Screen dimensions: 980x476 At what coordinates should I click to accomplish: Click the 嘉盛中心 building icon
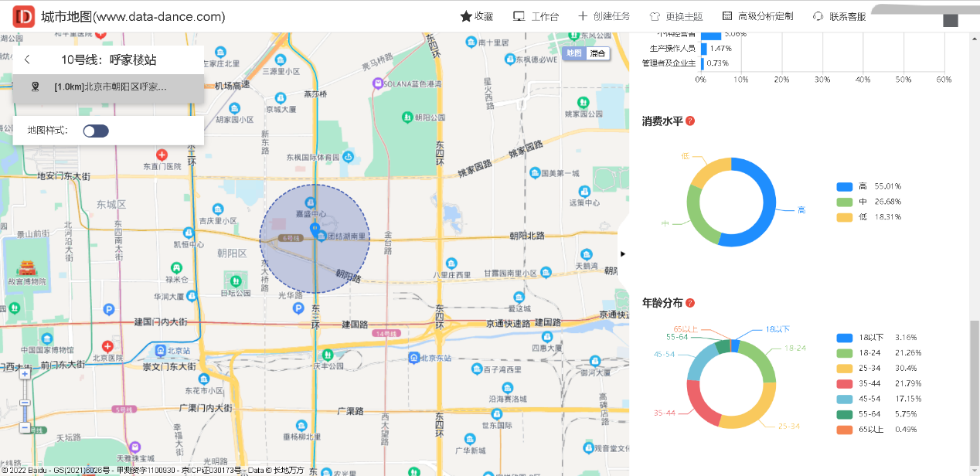tap(311, 203)
